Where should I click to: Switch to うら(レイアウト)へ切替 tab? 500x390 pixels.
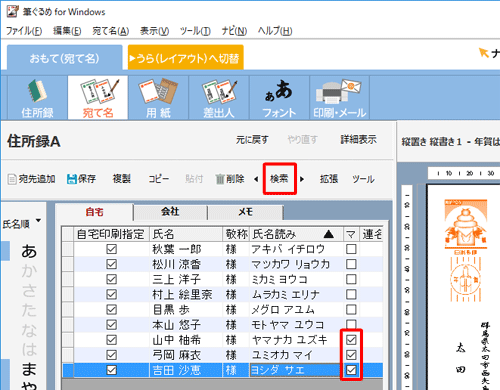[x=186, y=58]
